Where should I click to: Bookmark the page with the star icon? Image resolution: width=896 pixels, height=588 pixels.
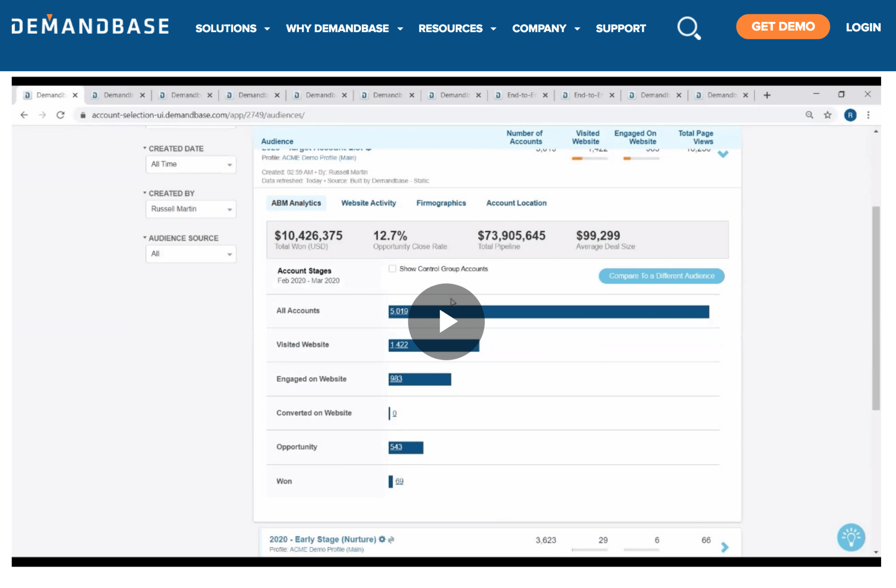[828, 115]
